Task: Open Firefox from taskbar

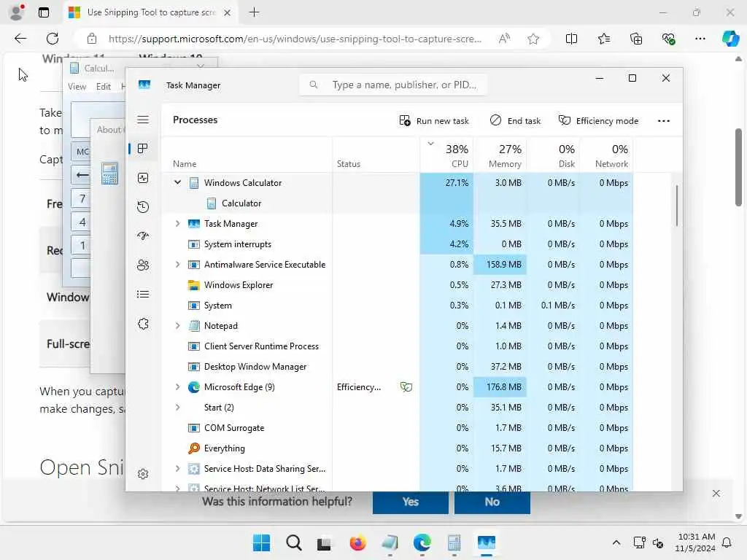Action: 357,542
